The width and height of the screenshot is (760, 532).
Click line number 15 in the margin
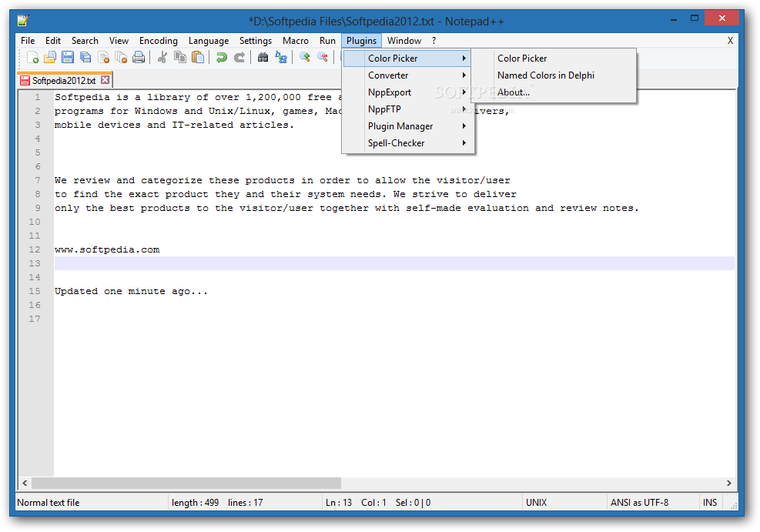point(35,291)
